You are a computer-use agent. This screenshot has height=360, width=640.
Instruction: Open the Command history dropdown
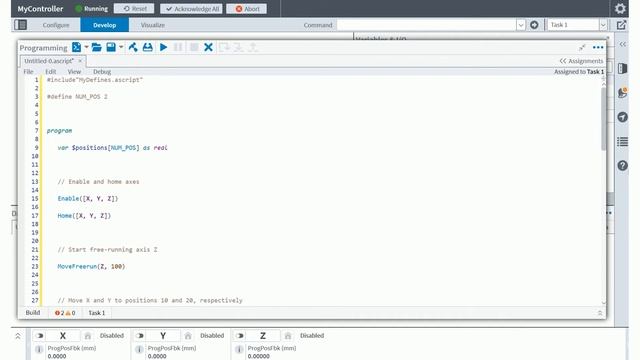point(521,25)
